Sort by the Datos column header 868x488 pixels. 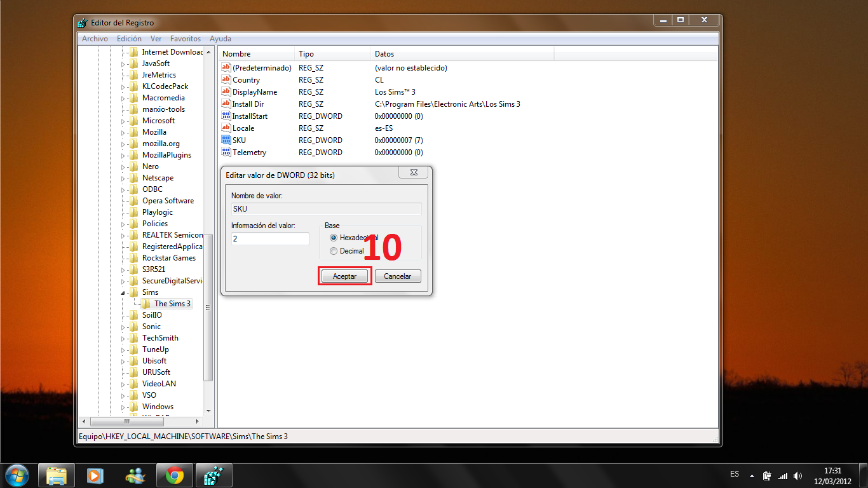tap(462, 54)
